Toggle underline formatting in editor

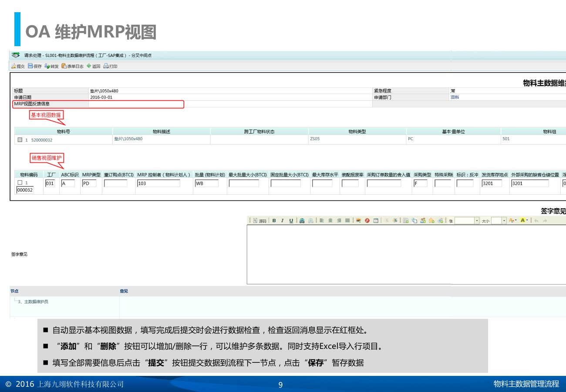[x=291, y=221]
